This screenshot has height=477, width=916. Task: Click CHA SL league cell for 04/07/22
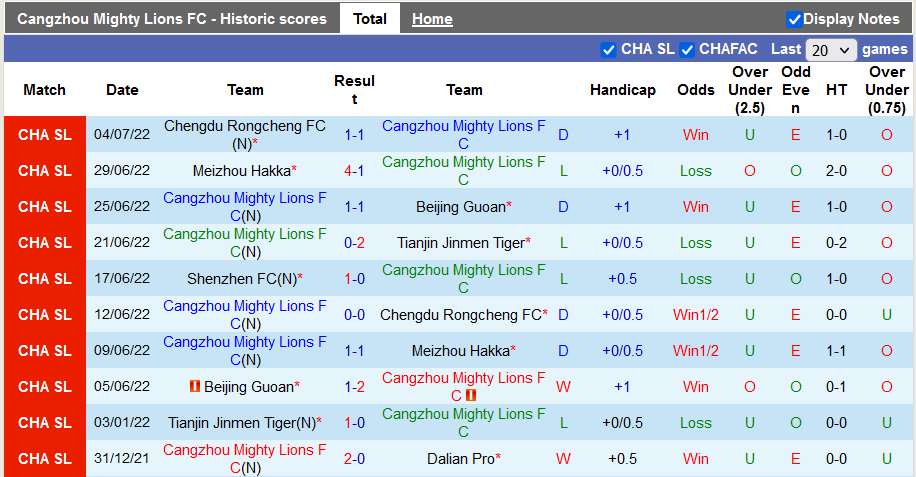click(45, 135)
